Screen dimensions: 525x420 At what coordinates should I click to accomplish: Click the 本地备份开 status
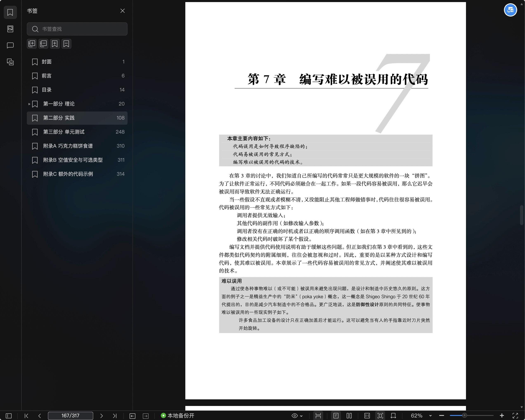pyautogui.click(x=177, y=416)
